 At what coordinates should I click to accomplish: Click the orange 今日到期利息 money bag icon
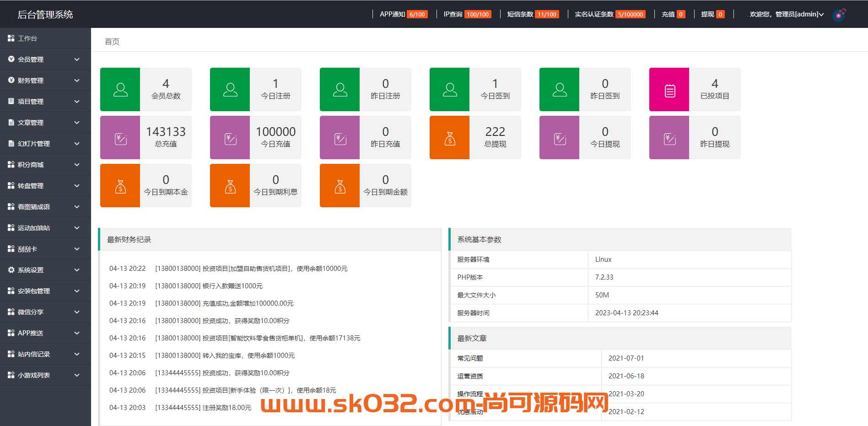point(230,186)
